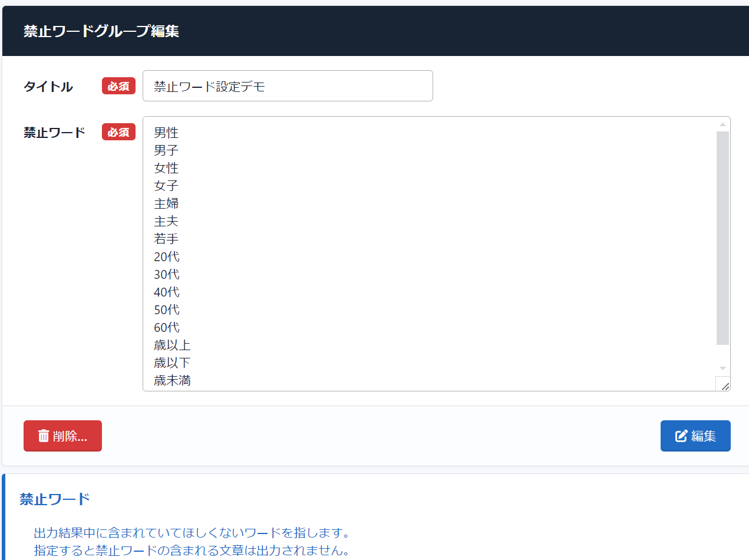Image resolution: width=749 pixels, height=560 pixels.
Task: Click the line 40代 in the textarea
Action: click(x=167, y=292)
